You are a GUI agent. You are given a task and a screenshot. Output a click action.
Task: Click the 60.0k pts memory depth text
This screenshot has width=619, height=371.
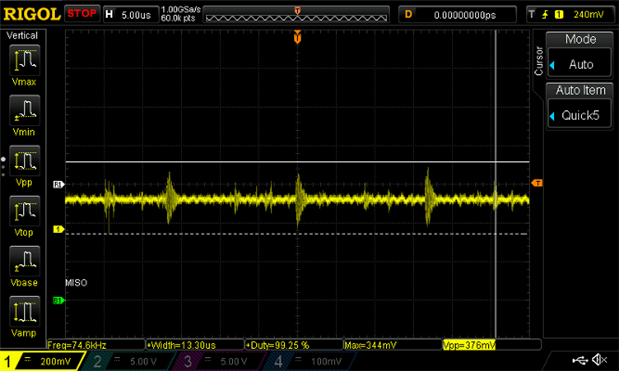[x=178, y=18]
